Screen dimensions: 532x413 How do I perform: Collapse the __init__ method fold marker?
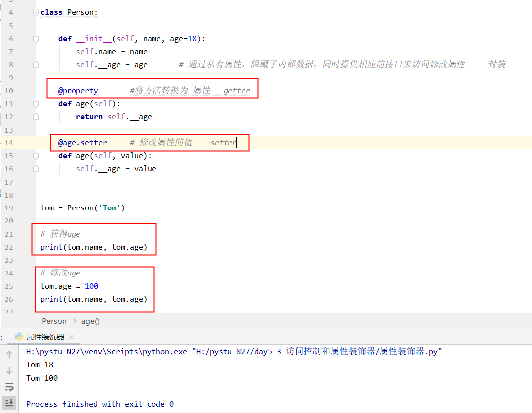click(x=36, y=39)
